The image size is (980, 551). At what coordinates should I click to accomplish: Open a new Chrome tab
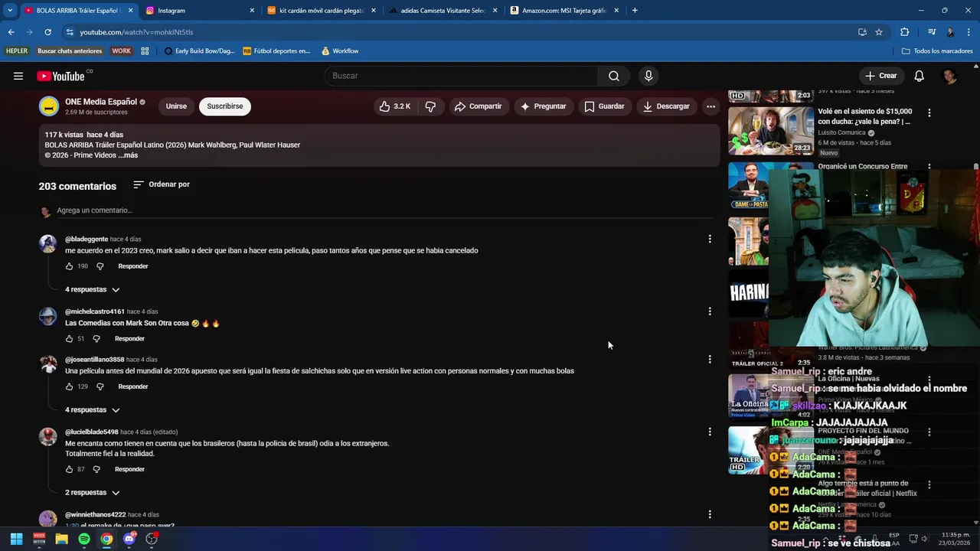pos(635,11)
